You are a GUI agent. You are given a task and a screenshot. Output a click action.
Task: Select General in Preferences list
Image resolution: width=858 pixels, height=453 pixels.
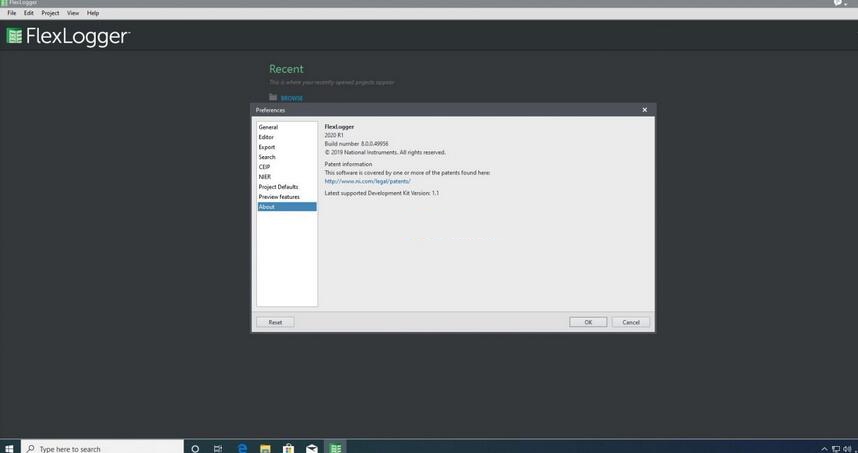(x=286, y=127)
